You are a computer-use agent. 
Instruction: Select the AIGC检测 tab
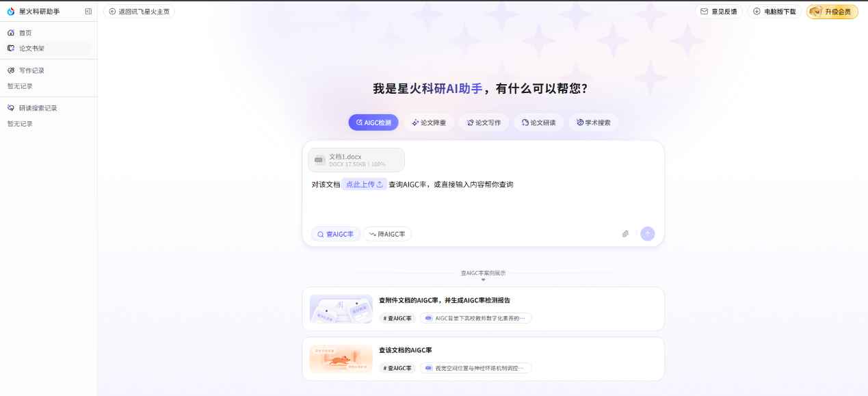coord(373,122)
